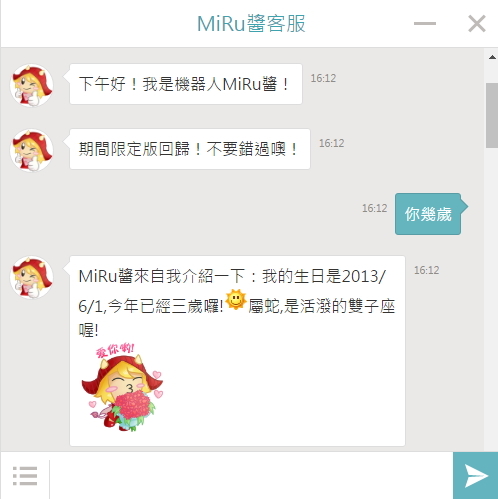Image resolution: width=498 pixels, height=499 pixels.
Task: Click the smiling sun emoji in the message
Action: 236,300
